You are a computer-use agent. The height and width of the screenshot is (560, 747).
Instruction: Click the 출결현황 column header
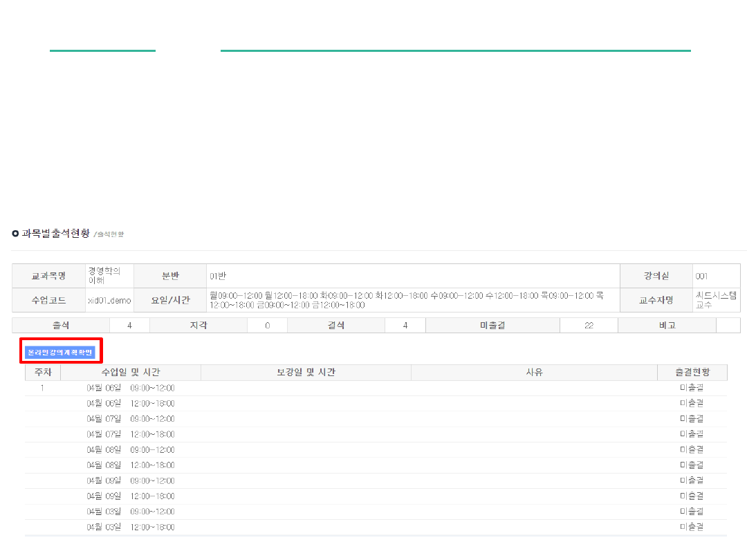[692, 373]
